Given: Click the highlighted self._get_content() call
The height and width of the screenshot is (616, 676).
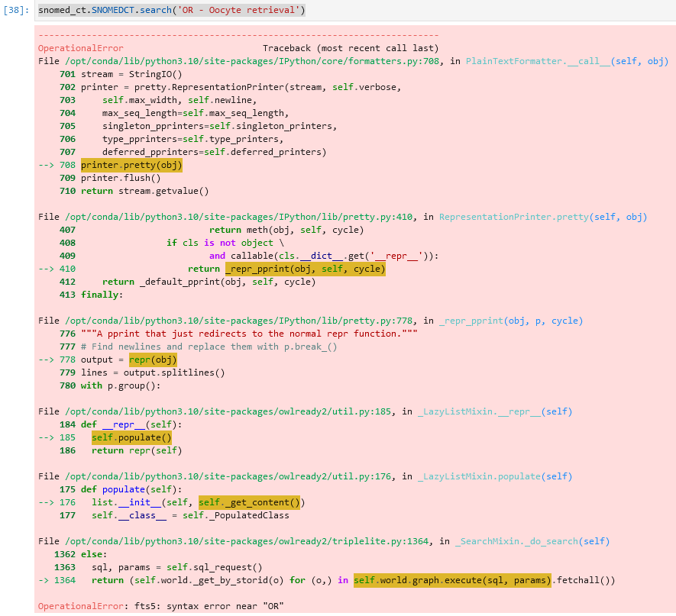Looking at the screenshot, I should [x=250, y=502].
